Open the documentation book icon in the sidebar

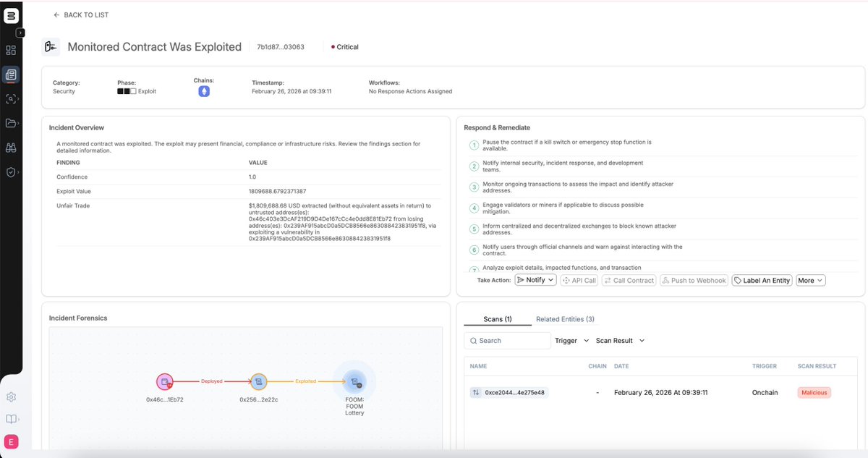click(11, 419)
